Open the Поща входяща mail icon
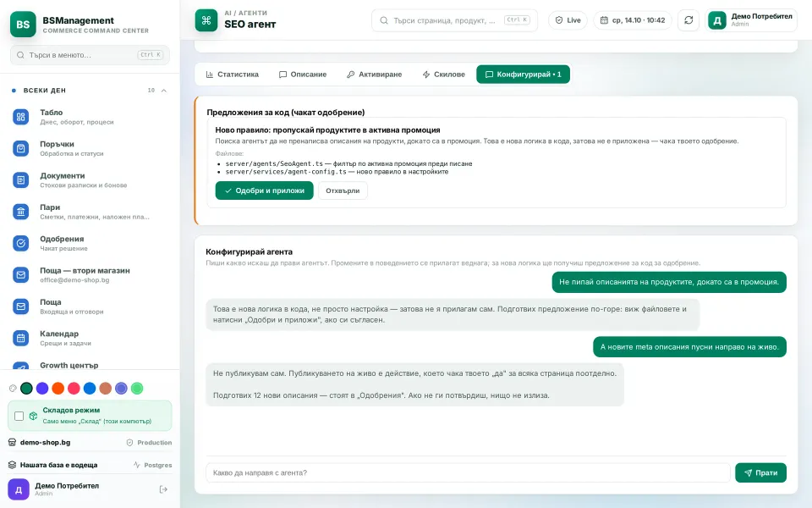Image resolution: width=812 pixels, height=508 pixels. (20, 306)
